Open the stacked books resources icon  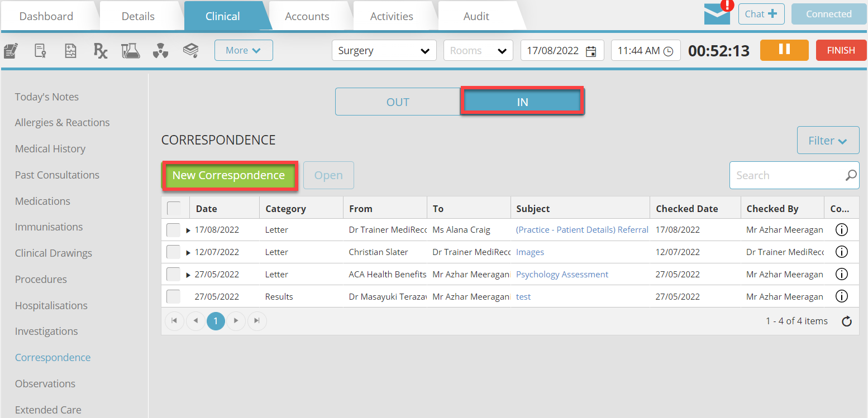pyautogui.click(x=191, y=51)
